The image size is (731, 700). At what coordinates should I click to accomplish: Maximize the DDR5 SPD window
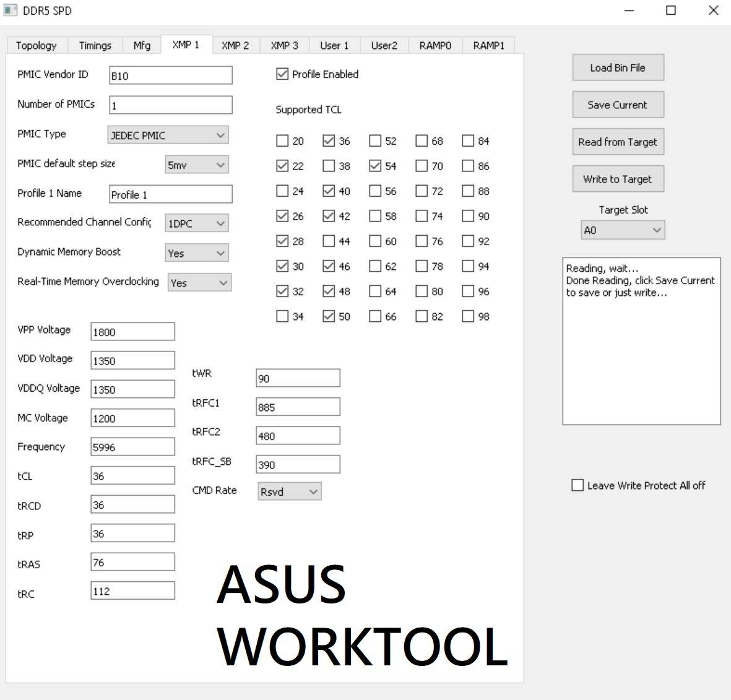click(671, 11)
